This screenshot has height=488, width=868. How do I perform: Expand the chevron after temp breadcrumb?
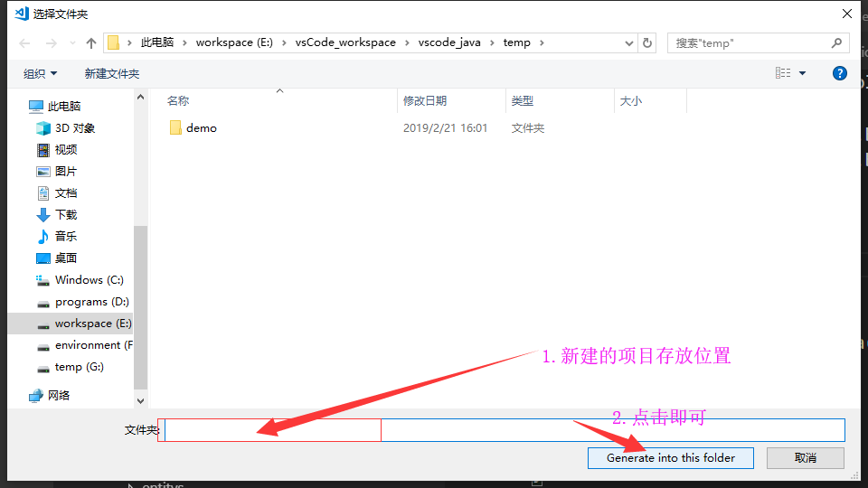click(542, 42)
